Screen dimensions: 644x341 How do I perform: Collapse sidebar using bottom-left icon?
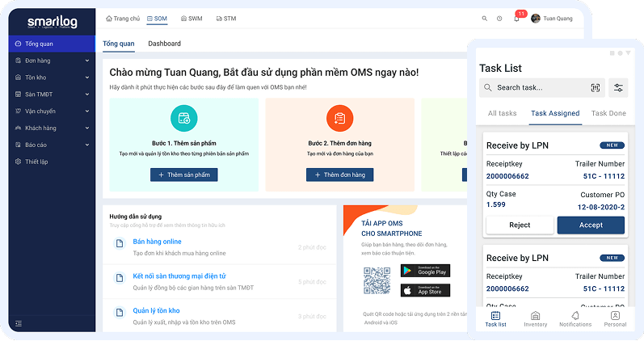19,324
